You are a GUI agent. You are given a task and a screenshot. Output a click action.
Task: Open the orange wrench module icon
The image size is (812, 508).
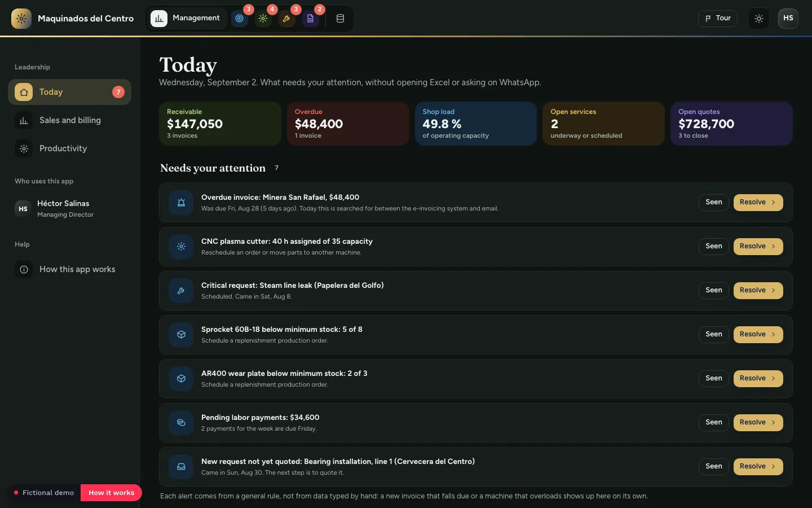click(x=286, y=19)
